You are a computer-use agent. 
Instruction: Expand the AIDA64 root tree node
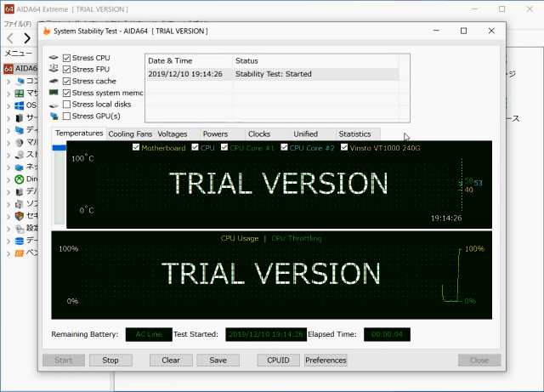pos(8,68)
